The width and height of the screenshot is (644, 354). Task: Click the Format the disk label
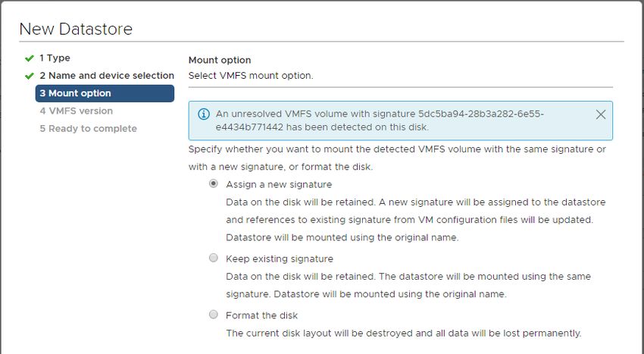261,316
